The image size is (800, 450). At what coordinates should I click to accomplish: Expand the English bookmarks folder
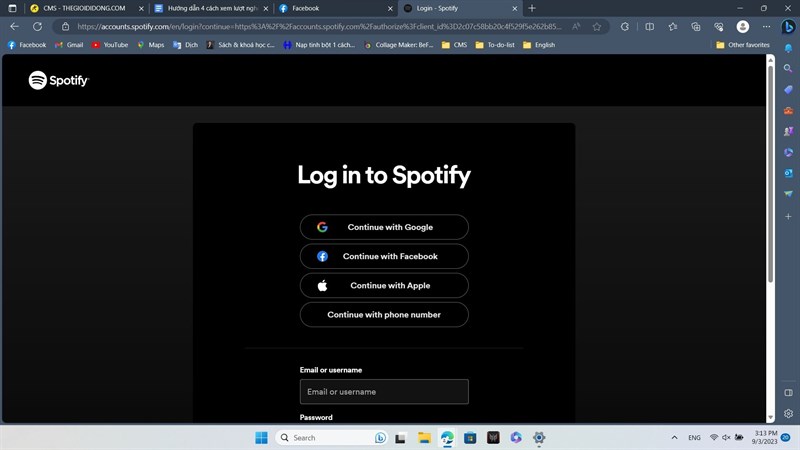tap(539, 45)
